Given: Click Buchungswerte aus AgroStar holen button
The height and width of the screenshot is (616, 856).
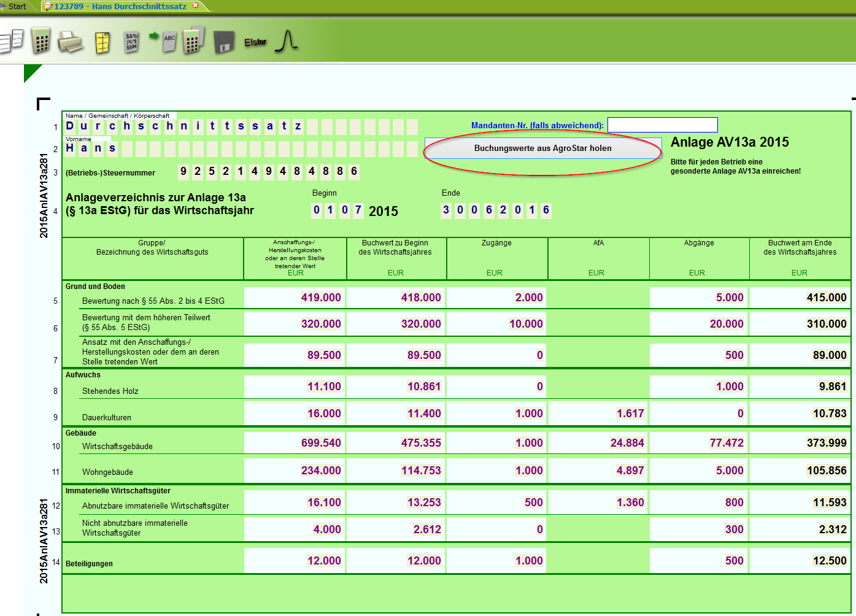Looking at the screenshot, I should tap(542, 148).
